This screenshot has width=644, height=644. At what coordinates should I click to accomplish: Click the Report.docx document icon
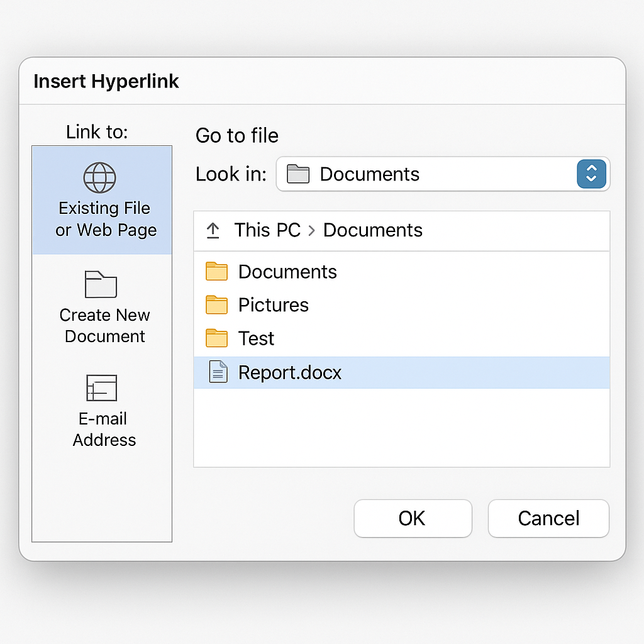point(218,372)
